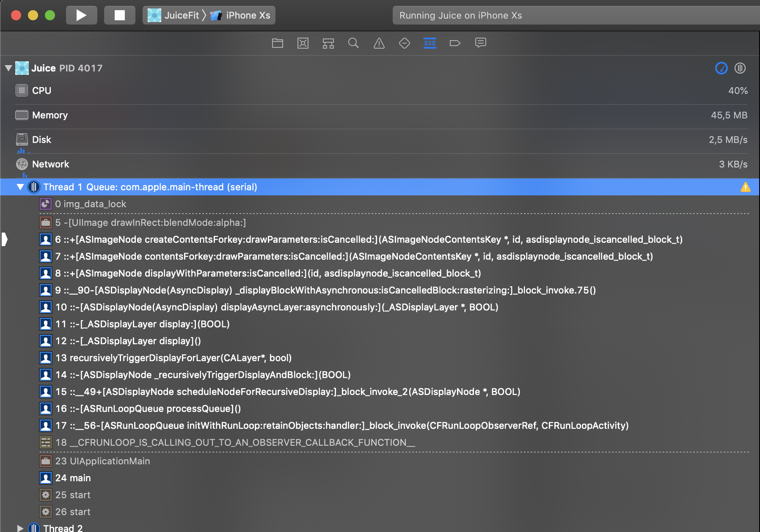Select frame 5 UIImage drawInRect:blendMode:alpha:
Image resolution: width=760 pixels, height=532 pixels.
(380, 222)
